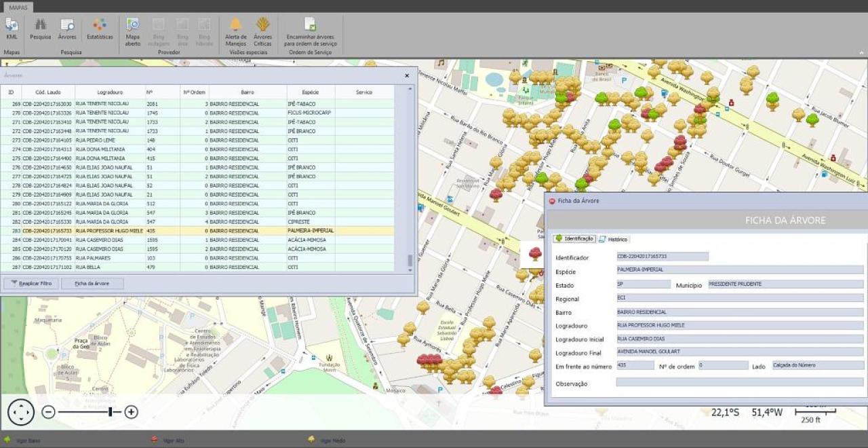Select row 284 RUA CASEMIRO DIAS

pyautogui.click(x=197, y=240)
